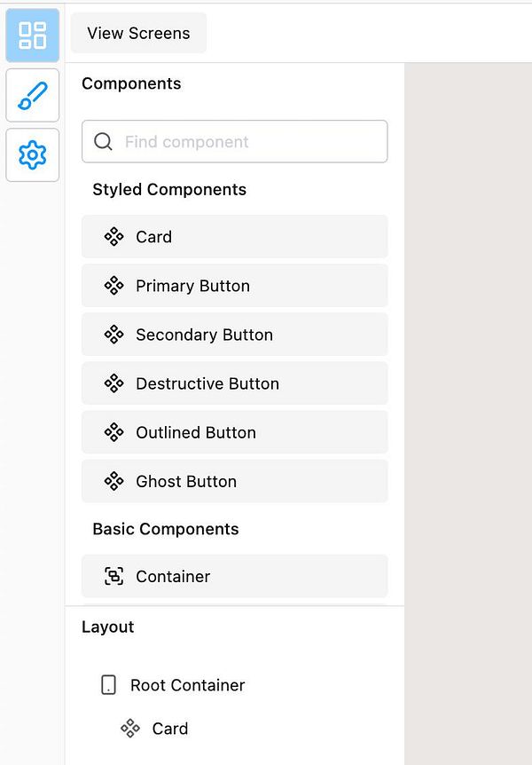The height and width of the screenshot is (765, 532).
Task: Open the gear settings panel
Action: pos(32,155)
